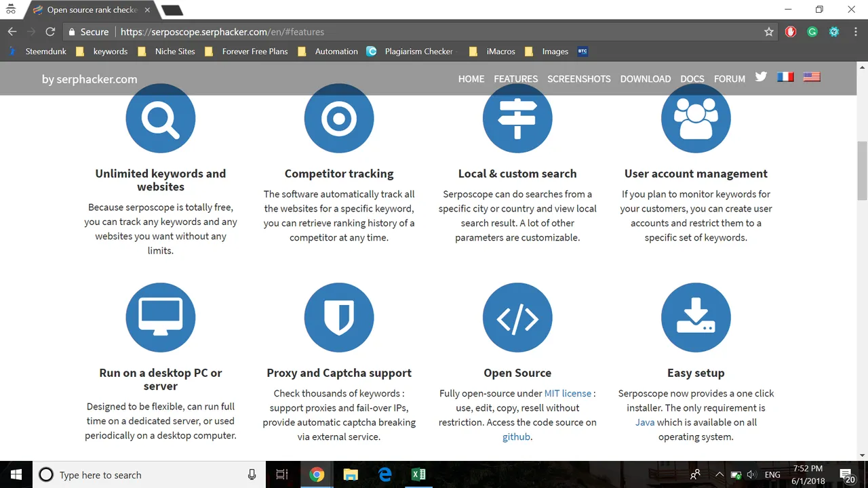Click the ENG language indicator
The height and width of the screenshot is (488, 868).
coord(772,475)
